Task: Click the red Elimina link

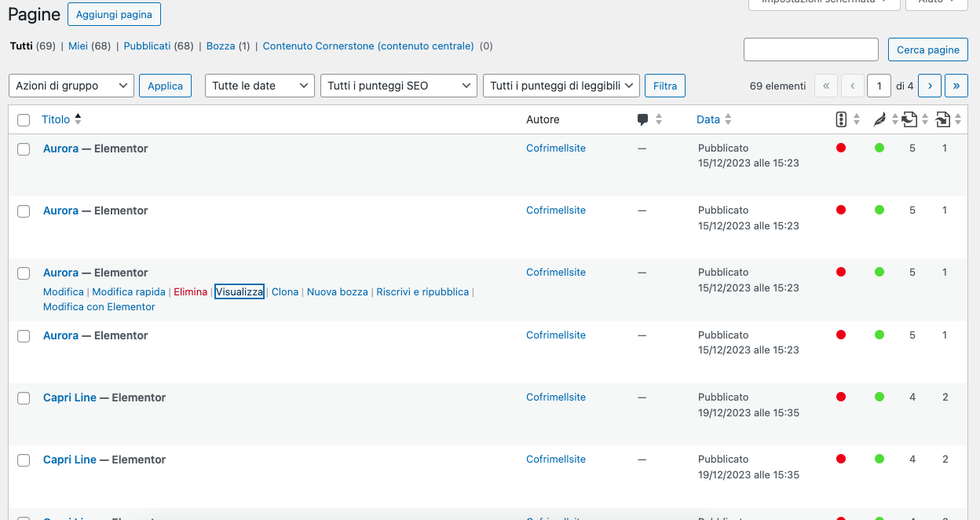Action: 191,291
